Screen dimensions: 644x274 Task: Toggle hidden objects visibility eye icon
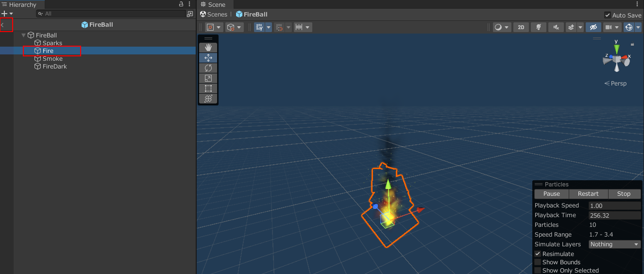click(593, 28)
